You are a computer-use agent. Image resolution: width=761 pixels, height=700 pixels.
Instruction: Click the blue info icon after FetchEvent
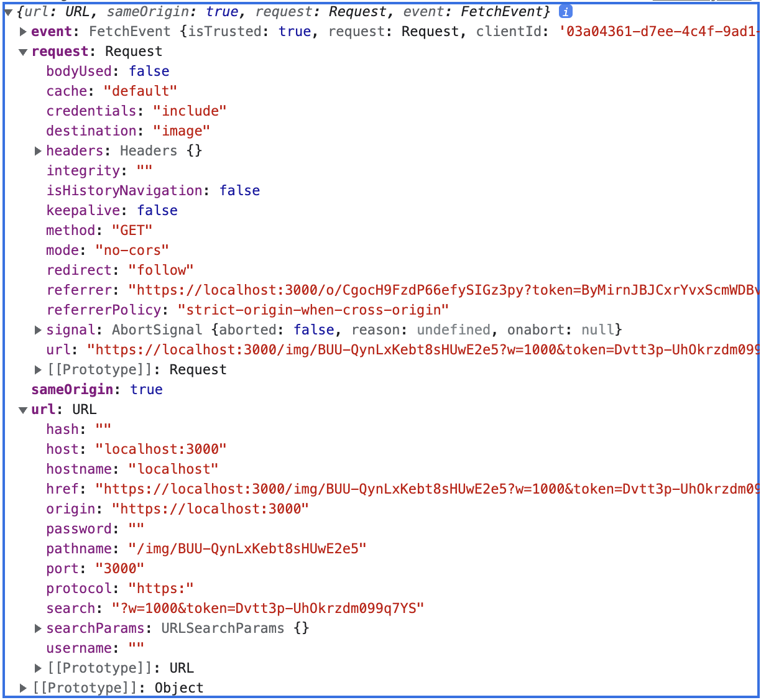point(565,12)
